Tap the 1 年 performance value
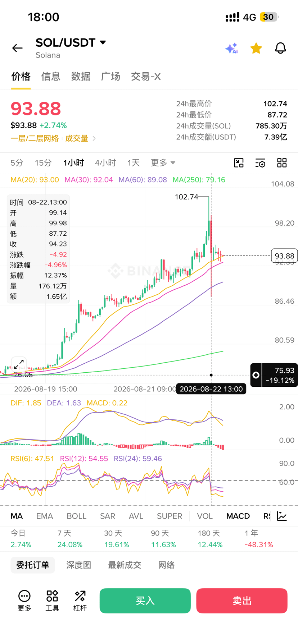Image resolution: width=298 pixels, height=644 pixels. click(x=258, y=544)
